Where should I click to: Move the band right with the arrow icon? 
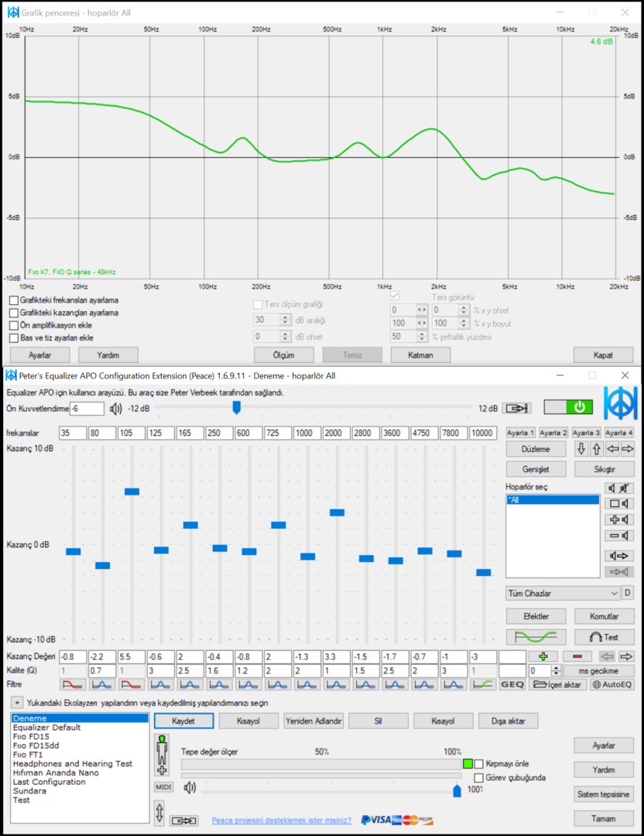click(626, 656)
